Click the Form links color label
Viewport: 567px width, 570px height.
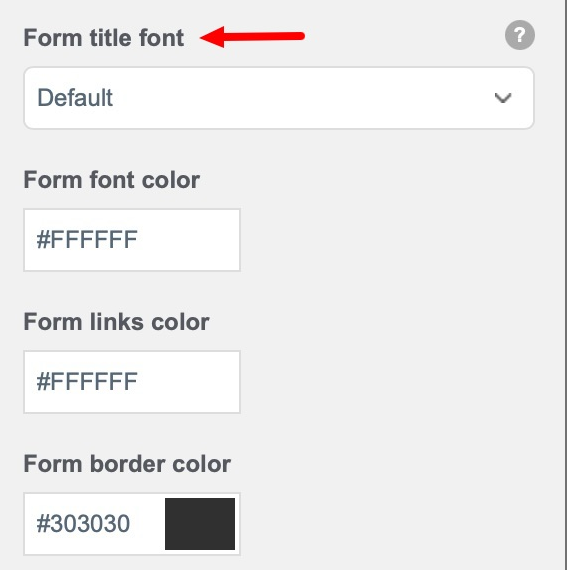coord(117,322)
